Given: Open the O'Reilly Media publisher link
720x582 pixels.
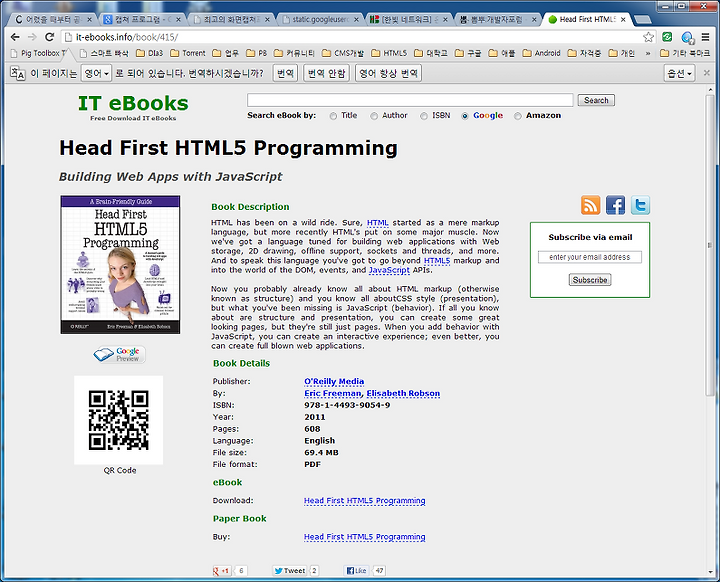Looking at the screenshot, I should pyautogui.click(x=334, y=381).
